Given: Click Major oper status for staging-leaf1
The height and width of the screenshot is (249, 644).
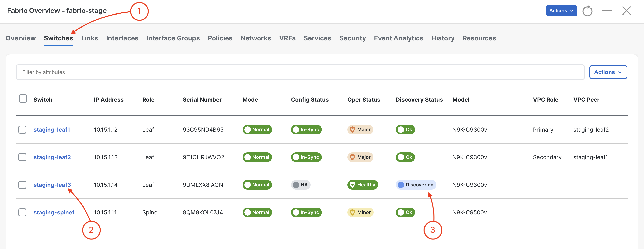Looking at the screenshot, I should [x=360, y=130].
